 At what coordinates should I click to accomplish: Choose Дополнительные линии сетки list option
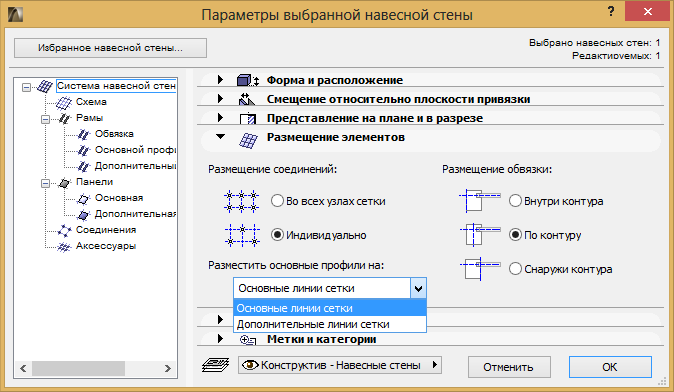(x=330, y=324)
